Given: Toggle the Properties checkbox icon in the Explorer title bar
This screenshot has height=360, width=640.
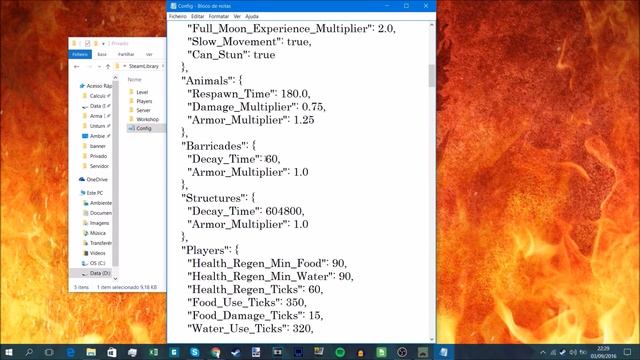Looking at the screenshot, I should pyautogui.click(x=87, y=43).
